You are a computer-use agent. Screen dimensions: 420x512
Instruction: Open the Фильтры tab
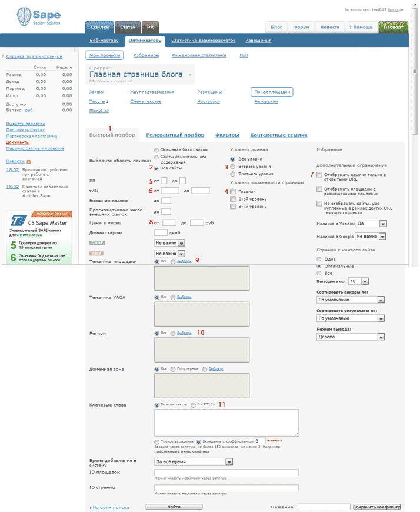[227, 135]
